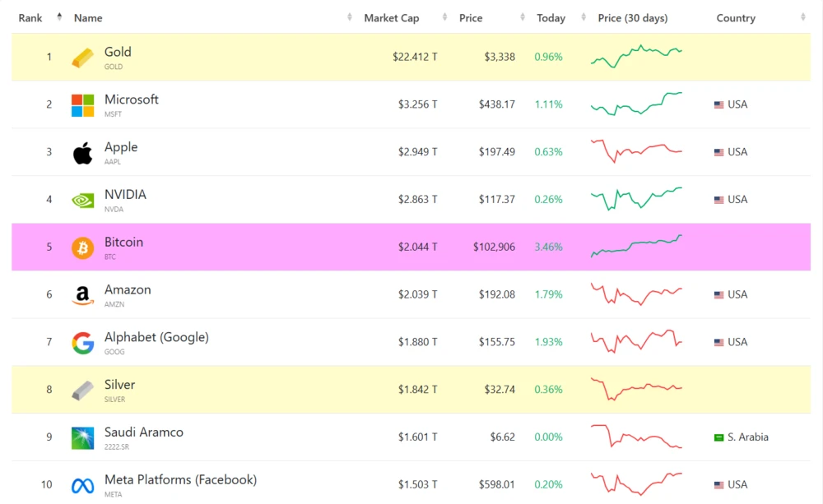Open the Microsoft name link
Viewport: 823px width, 504px height.
tap(131, 99)
